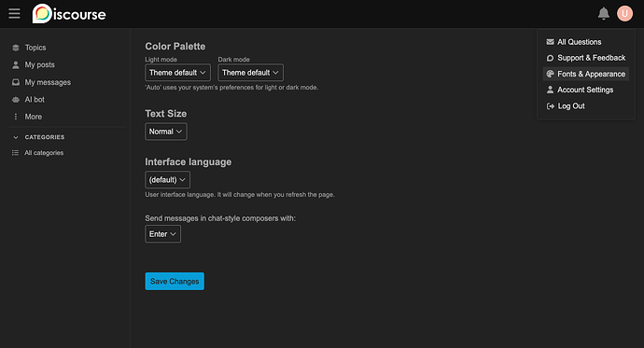This screenshot has height=348, width=644.
Task: Select the Account Settings person icon
Action: click(x=550, y=90)
